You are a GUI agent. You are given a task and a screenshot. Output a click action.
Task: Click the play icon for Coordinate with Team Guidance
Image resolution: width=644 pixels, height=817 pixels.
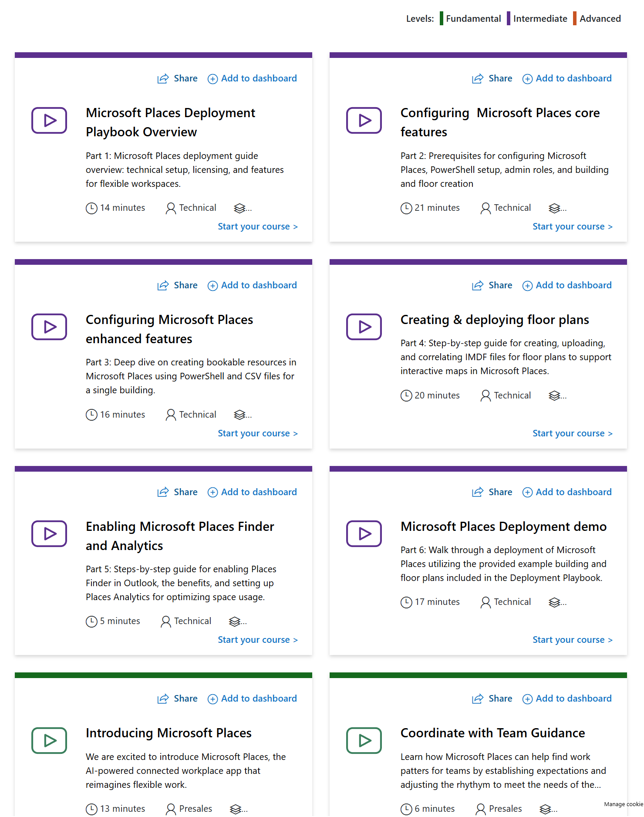364,740
